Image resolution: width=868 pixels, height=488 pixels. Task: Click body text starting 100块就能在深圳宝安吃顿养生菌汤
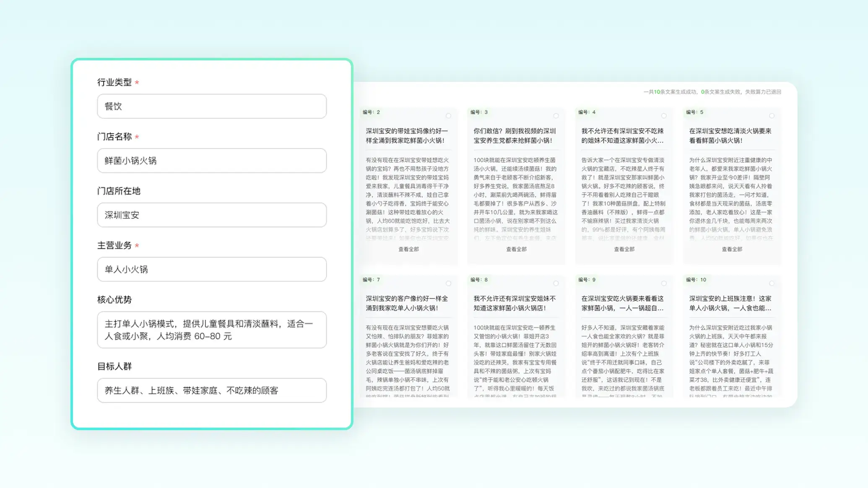[515, 199]
